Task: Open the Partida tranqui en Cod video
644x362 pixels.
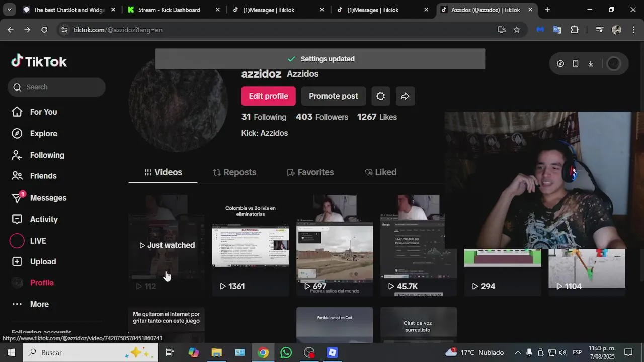Action: tap(335, 325)
